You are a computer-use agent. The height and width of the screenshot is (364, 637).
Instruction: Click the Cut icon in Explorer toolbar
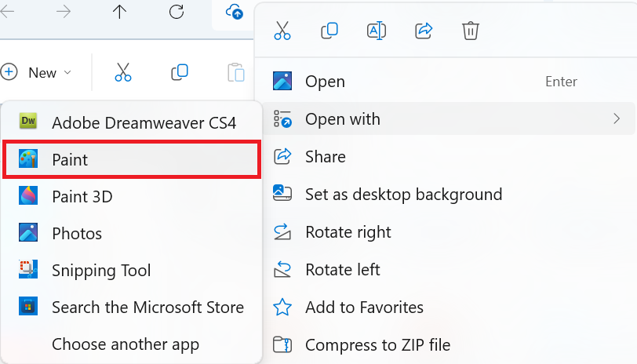[x=123, y=73]
